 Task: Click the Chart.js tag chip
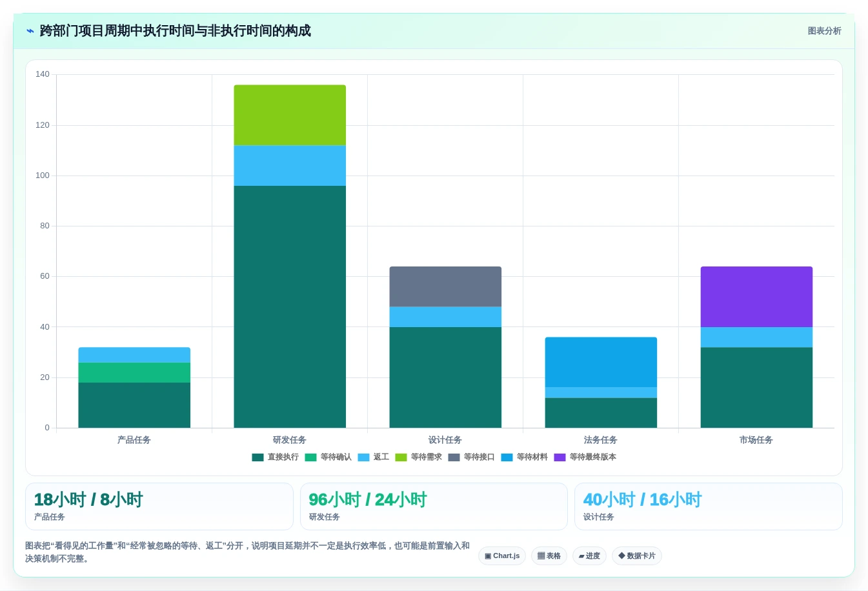[x=502, y=556]
